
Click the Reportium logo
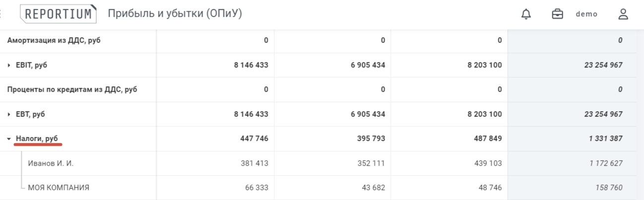59,14
